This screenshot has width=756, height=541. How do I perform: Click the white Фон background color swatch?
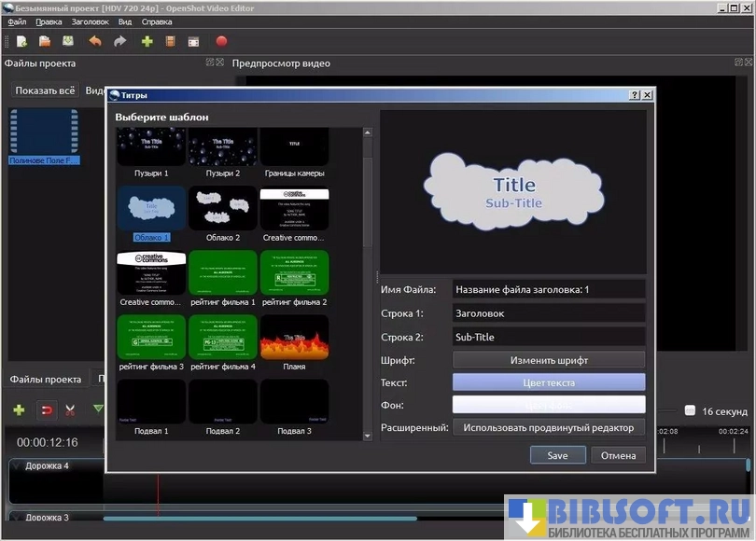[x=549, y=405]
